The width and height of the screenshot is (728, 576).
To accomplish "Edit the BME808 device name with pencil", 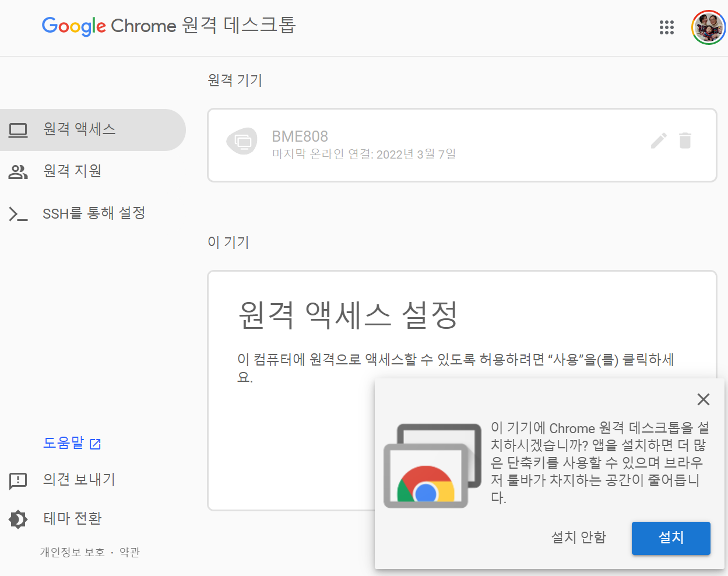I will (x=659, y=141).
